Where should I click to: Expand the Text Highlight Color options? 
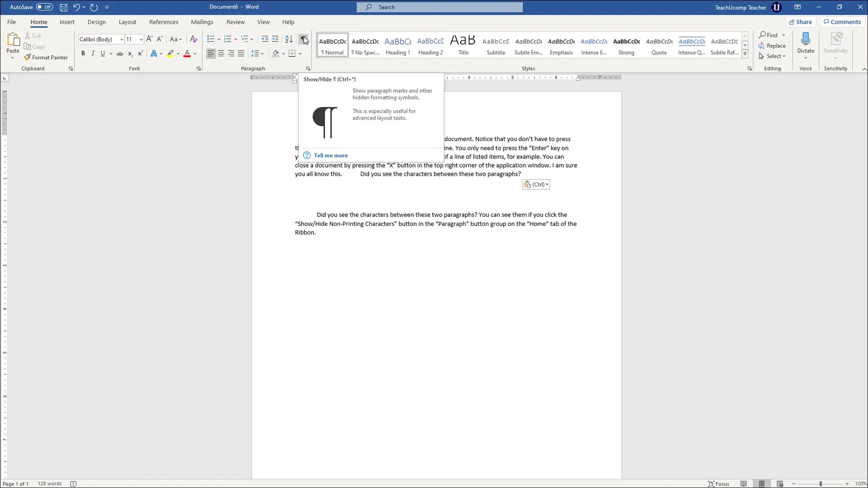click(x=178, y=54)
